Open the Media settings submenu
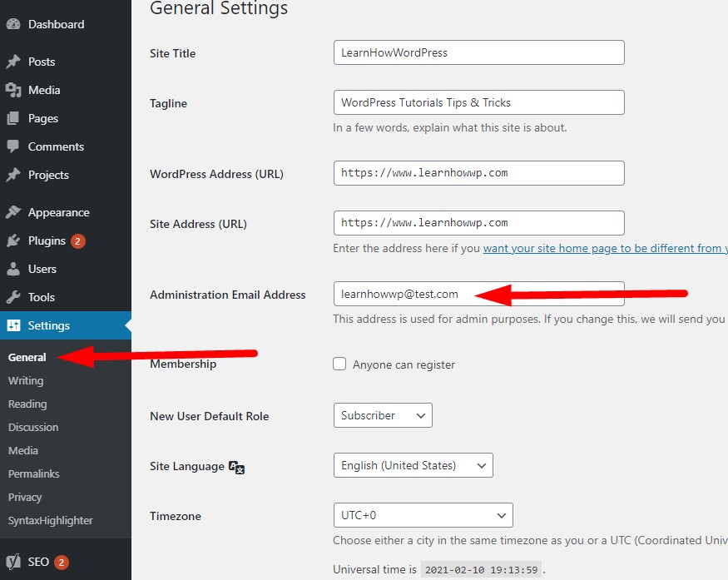 pos(23,450)
